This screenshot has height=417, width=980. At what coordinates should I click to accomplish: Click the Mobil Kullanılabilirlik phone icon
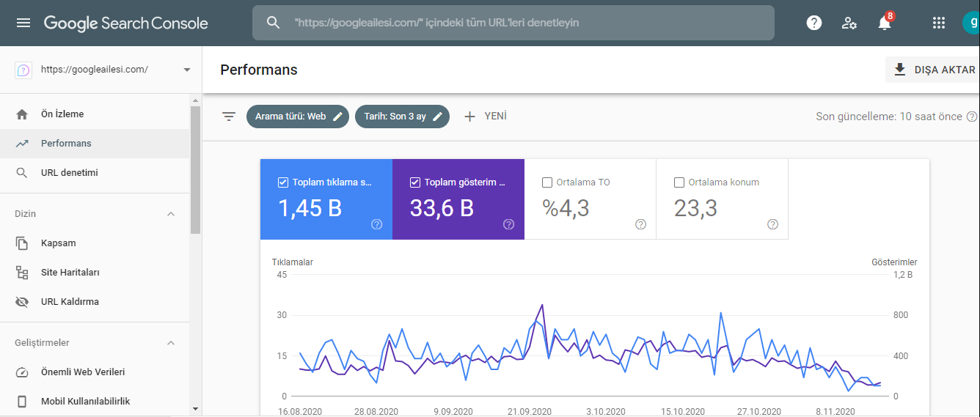point(22,402)
